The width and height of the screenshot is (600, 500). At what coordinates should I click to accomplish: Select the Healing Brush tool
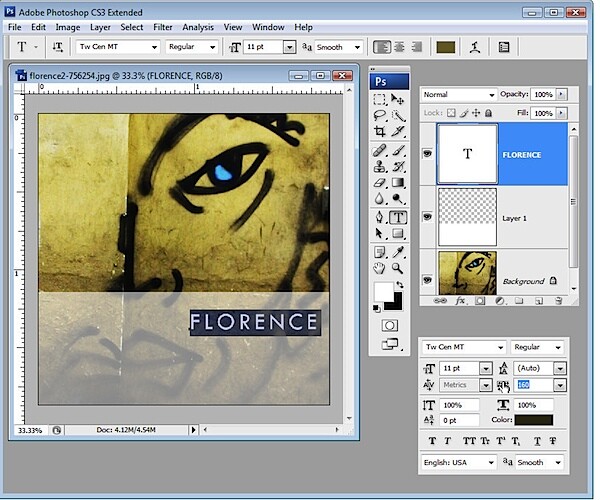(380, 151)
